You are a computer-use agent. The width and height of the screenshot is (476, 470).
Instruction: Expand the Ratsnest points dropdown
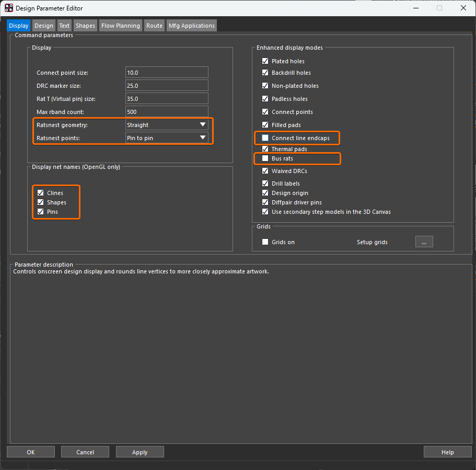[202, 138]
